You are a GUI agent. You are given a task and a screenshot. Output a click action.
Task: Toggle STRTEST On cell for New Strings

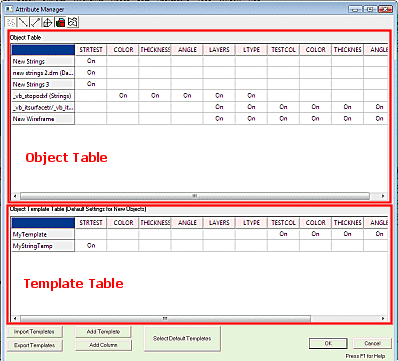coord(91,61)
